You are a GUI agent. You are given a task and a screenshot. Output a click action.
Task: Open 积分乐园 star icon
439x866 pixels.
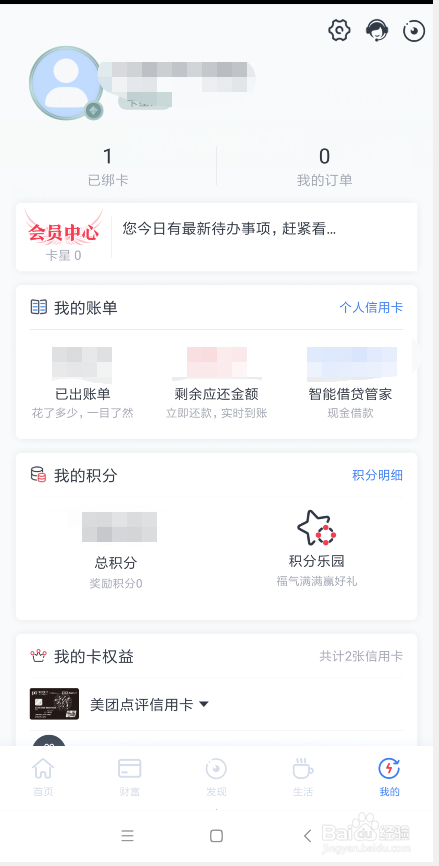coord(316,528)
